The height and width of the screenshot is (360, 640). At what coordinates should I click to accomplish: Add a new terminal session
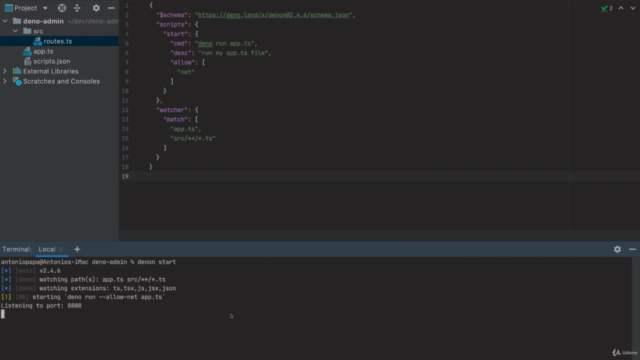pyautogui.click(x=77, y=249)
